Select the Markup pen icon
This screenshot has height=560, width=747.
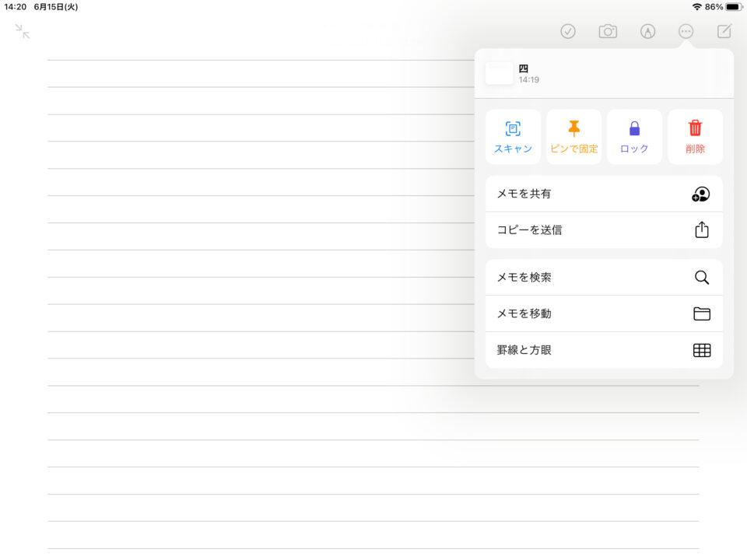coord(647,32)
